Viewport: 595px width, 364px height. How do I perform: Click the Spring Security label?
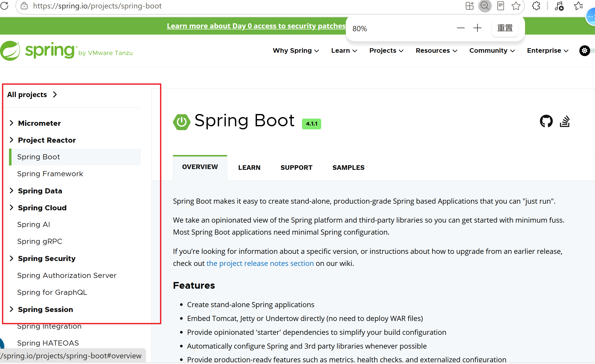click(x=47, y=258)
